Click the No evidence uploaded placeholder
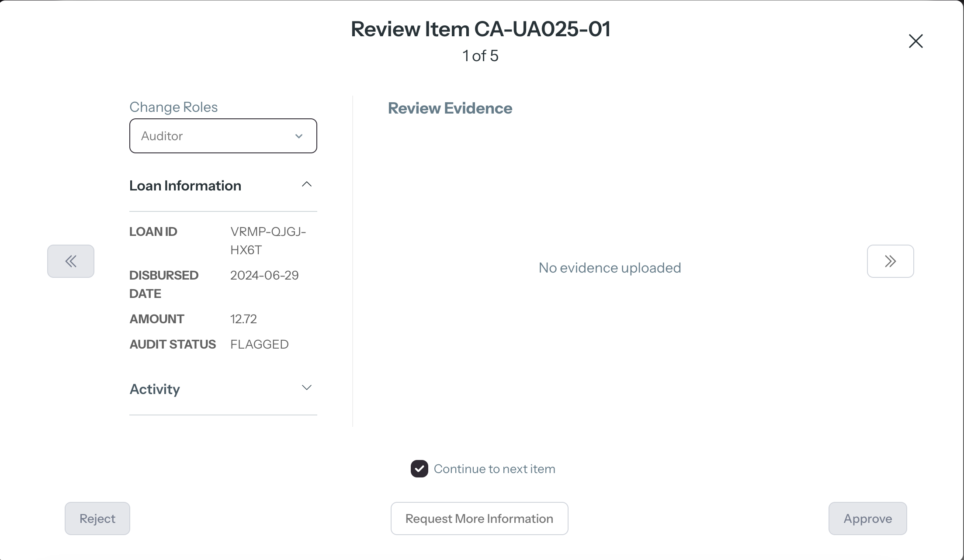The height and width of the screenshot is (560, 964). [610, 268]
